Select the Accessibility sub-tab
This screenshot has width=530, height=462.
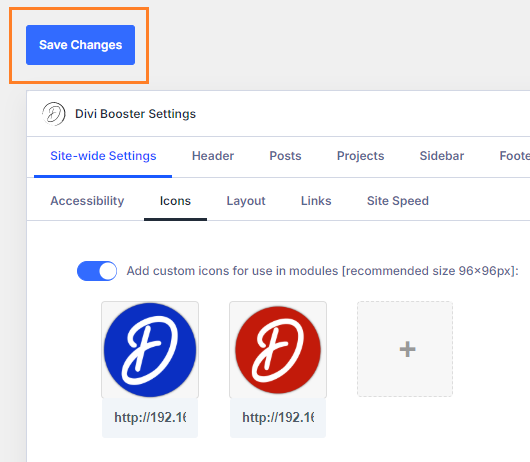coord(87,201)
